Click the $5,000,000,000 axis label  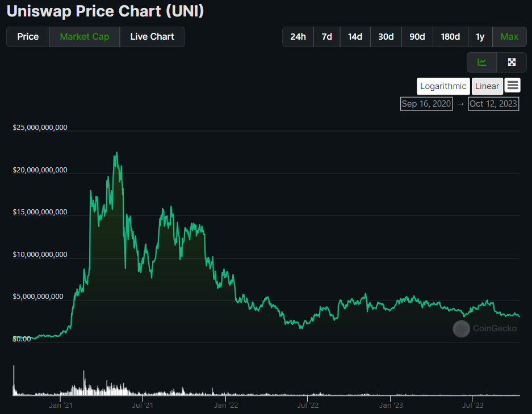coord(38,297)
